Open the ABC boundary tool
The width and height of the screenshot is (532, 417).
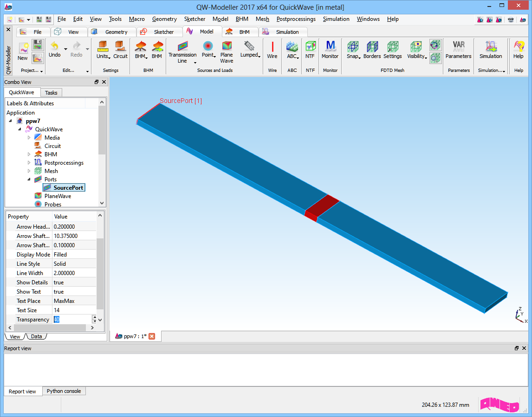[x=292, y=50]
